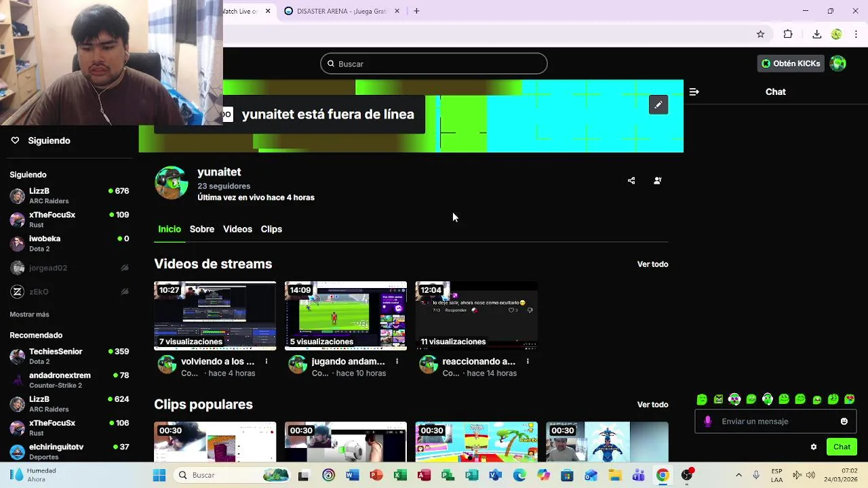Open PowerPoint from the taskbar
Screen dimensions: 868x488
click(x=376, y=475)
